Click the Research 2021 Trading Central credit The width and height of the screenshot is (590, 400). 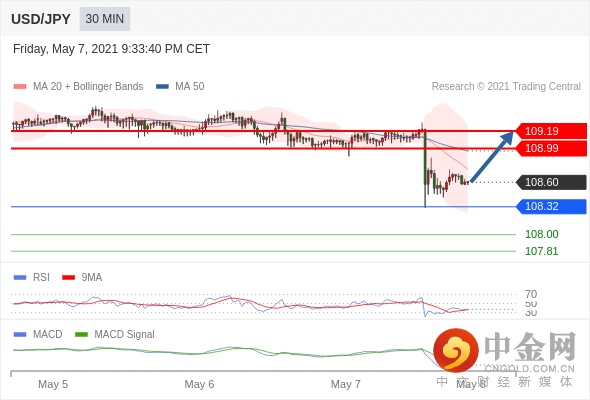[x=506, y=87]
